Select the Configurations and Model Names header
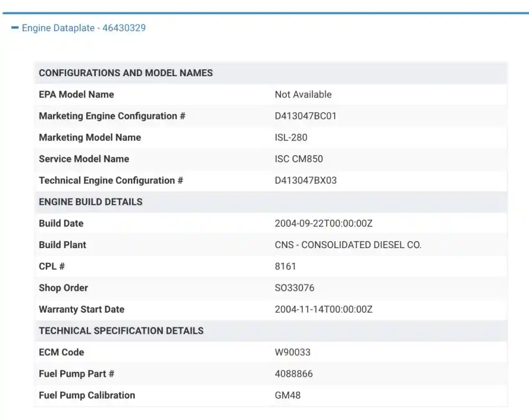The image size is (529, 420). point(126,73)
